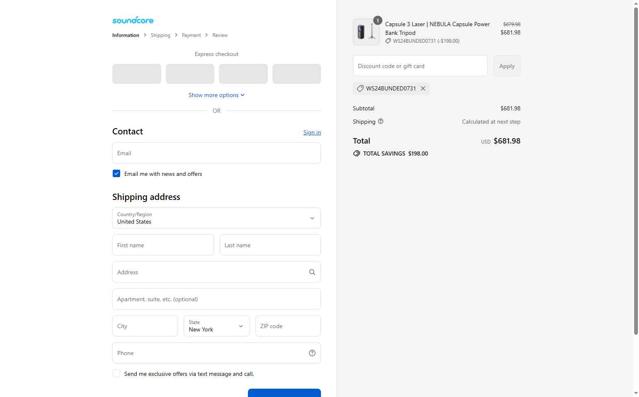Screen dimensions: 639x397
Task: Click the Shipping info question icon
Action: [x=381, y=121]
